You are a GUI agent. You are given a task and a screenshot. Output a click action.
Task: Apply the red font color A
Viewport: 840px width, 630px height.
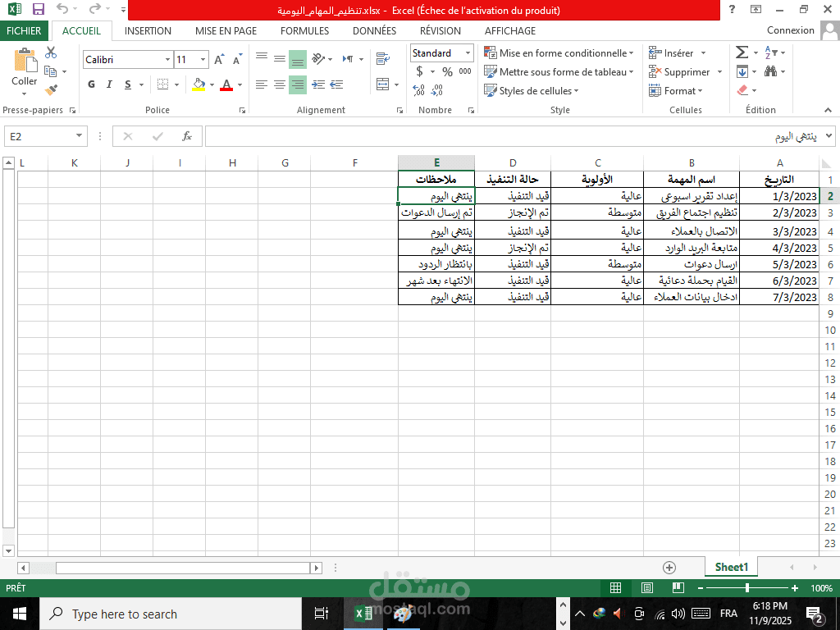pyautogui.click(x=226, y=84)
